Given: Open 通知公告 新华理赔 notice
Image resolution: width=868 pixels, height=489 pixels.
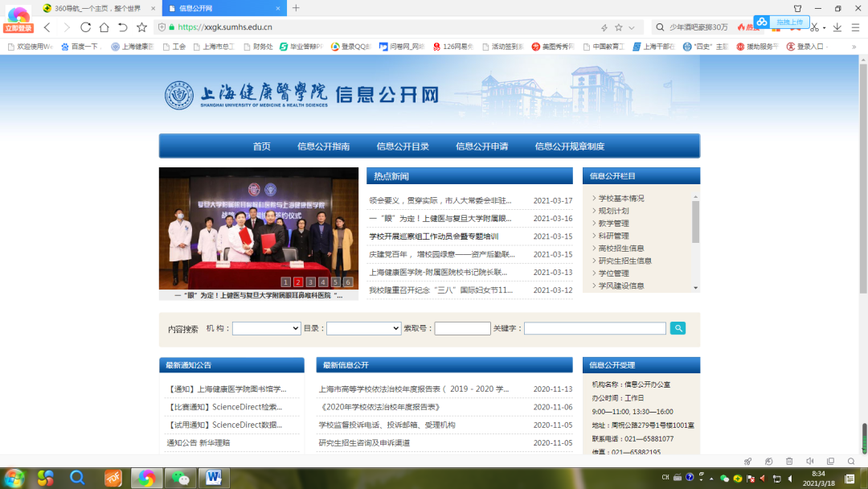Looking at the screenshot, I should (199, 443).
